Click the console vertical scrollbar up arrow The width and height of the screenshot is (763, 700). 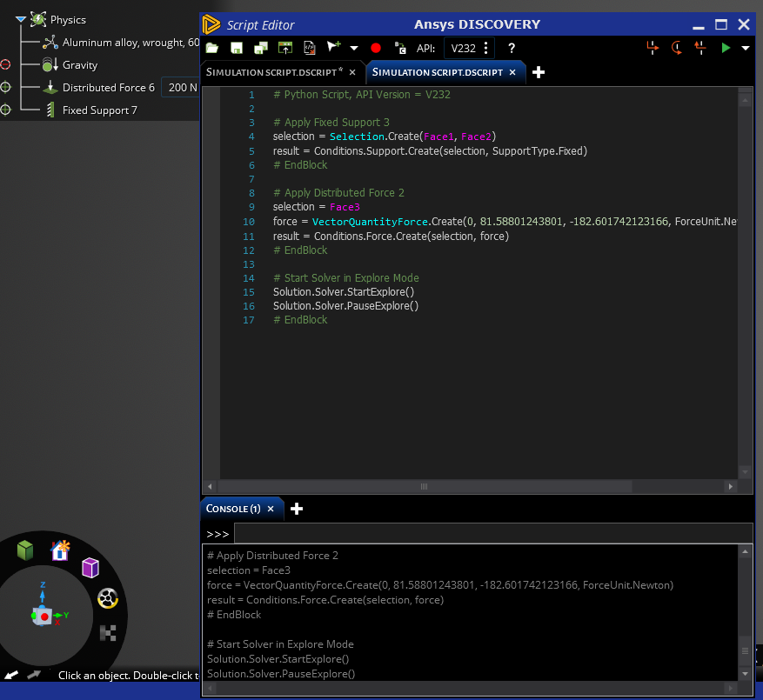click(x=745, y=551)
